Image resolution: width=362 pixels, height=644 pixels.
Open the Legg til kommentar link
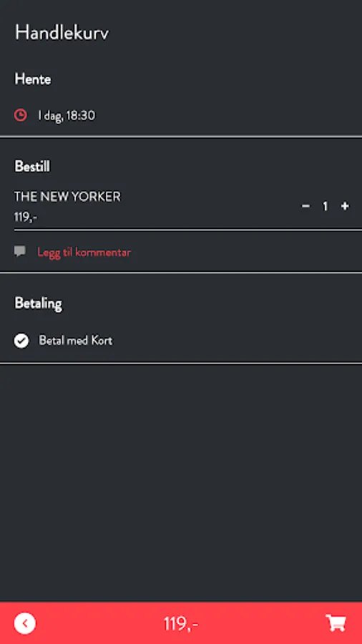click(x=84, y=252)
